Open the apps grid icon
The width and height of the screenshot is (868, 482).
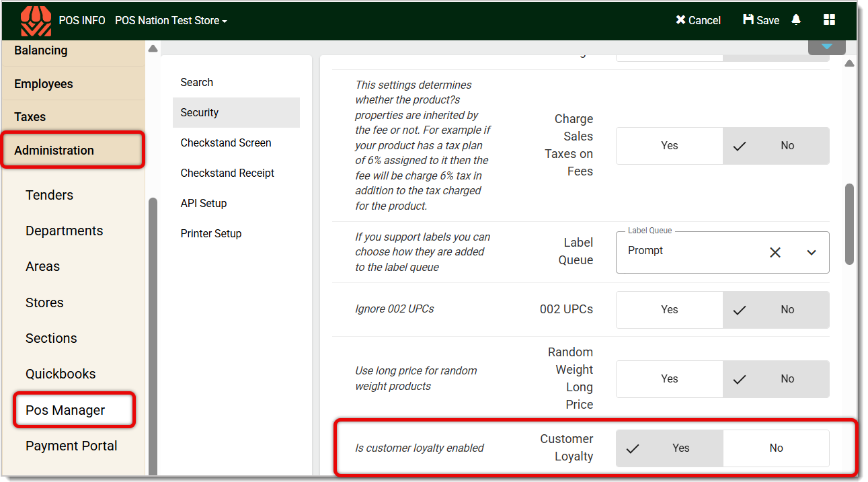[829, 19]
